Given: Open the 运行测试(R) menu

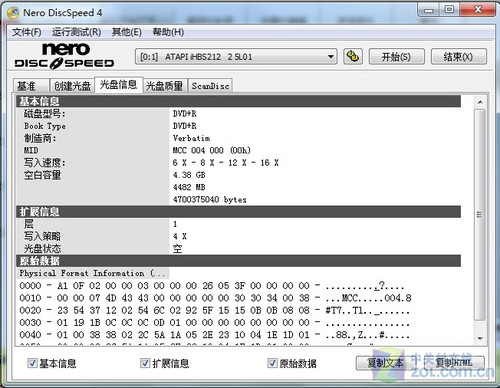Looking at the screenshot, I should click(76, 32).
